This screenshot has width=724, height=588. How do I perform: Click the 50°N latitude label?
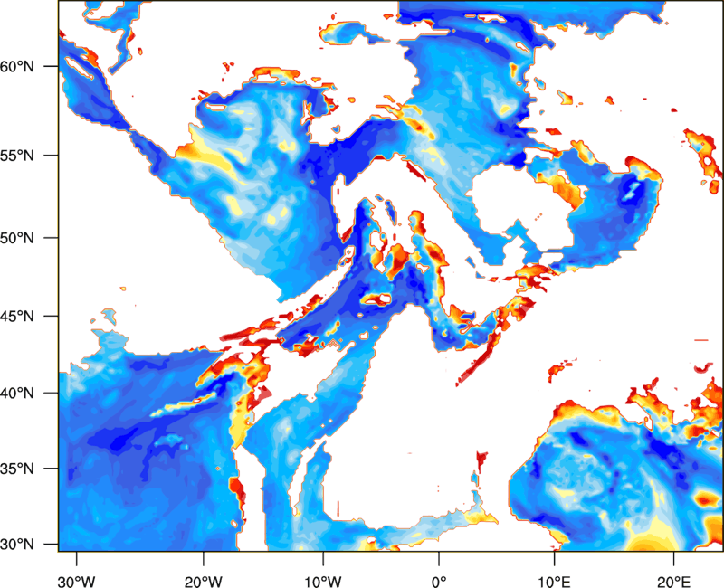pyautogui.click(x=17, y=238)
